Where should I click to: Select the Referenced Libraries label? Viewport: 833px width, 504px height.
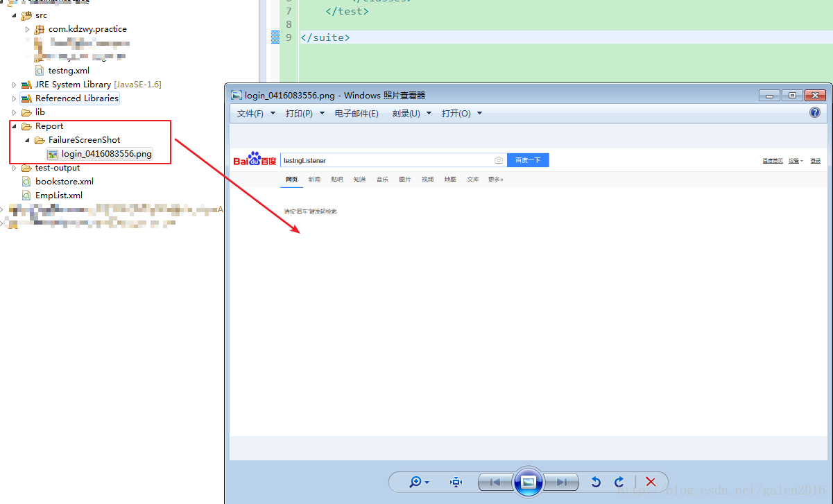[77, 98]
